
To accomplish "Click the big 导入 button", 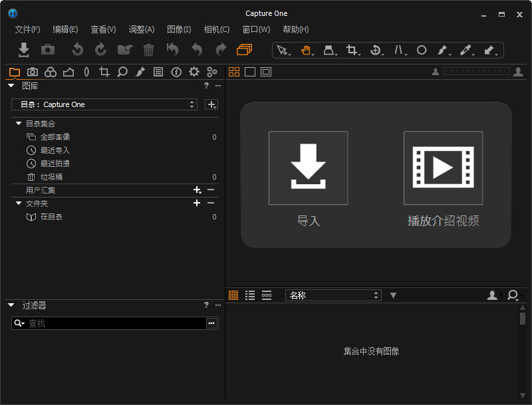I will [308, 168].
